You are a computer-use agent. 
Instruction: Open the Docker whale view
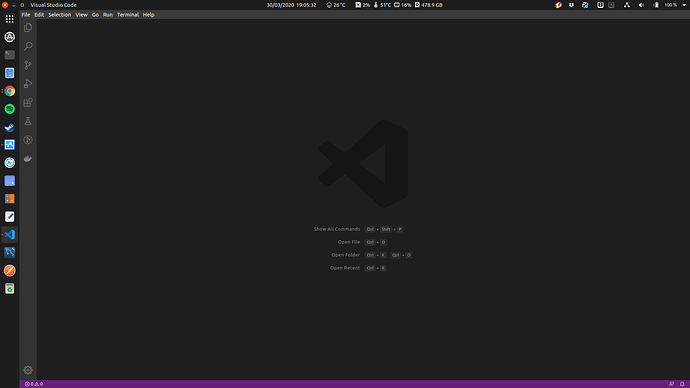click(28, 159)
